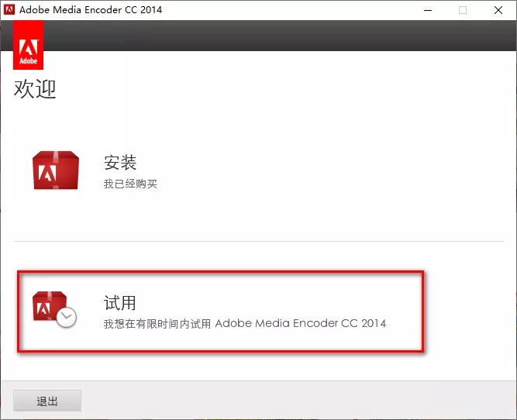Click the small Adobe icon in title bar

coord(9,10)
